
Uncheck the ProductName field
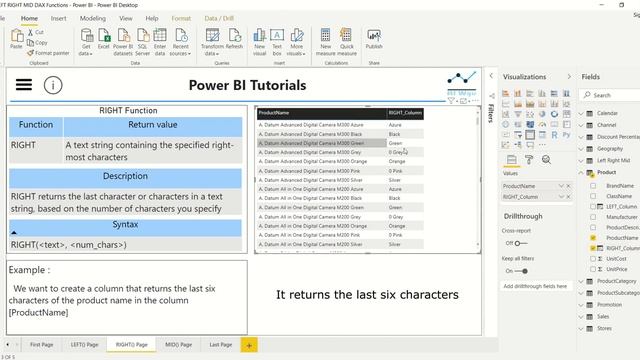(593, 238)
